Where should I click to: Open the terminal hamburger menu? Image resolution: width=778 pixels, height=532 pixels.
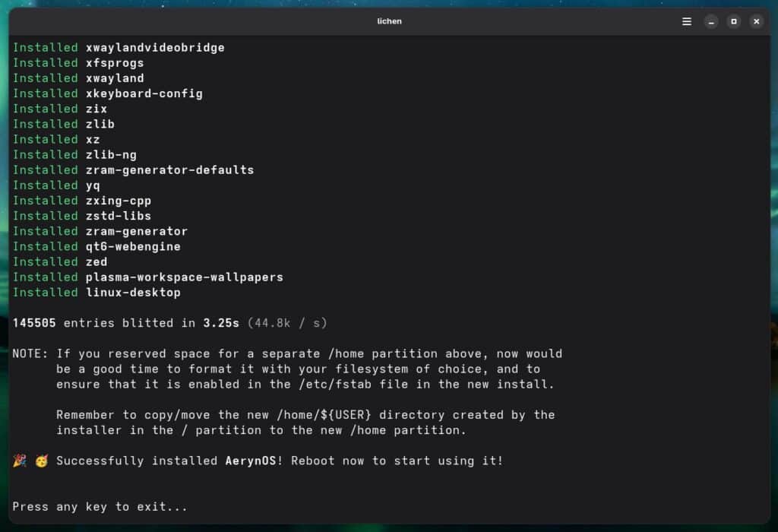point(686,21)
